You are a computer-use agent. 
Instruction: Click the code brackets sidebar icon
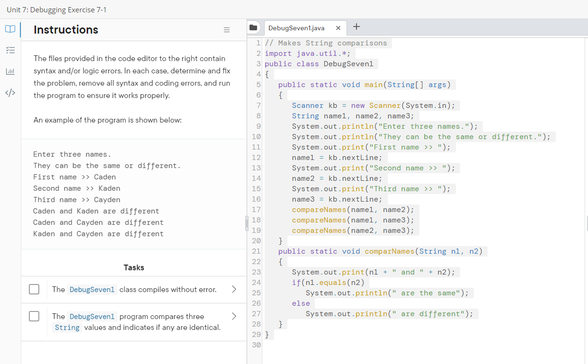[x=10, y=92]
